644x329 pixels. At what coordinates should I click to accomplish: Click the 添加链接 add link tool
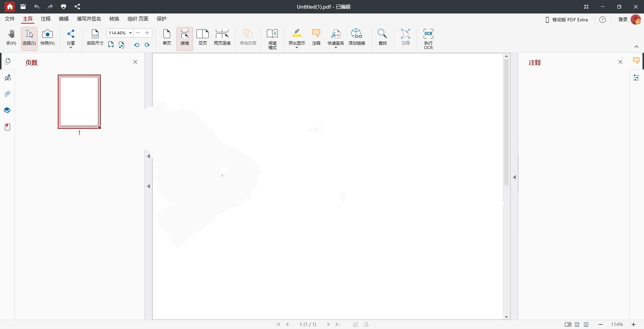point(357,38)
